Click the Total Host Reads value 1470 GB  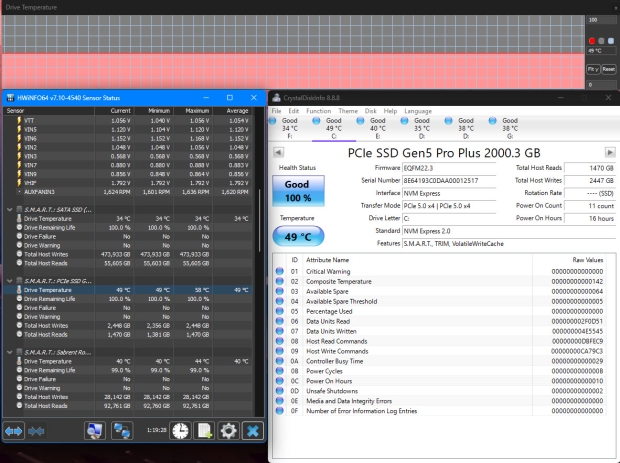point(590,168)
